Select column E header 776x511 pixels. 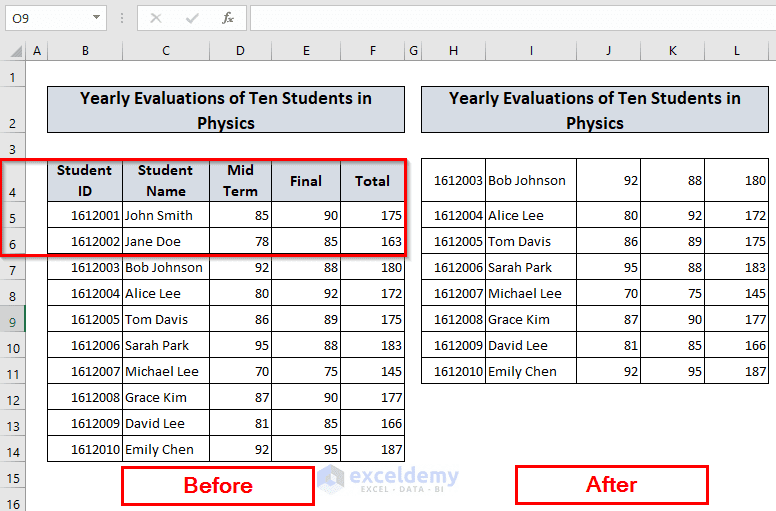point(306,51)
